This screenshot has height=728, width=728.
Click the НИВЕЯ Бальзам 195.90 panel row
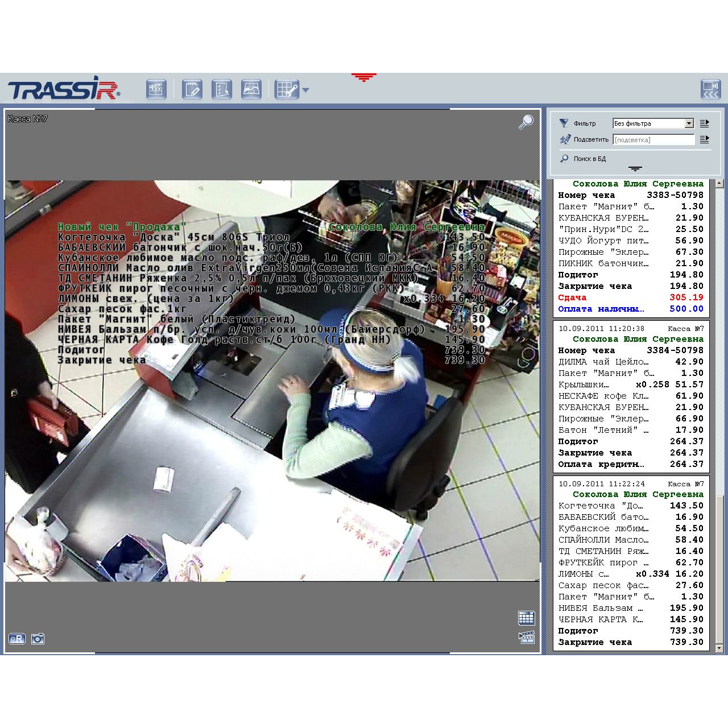[631, 608]
